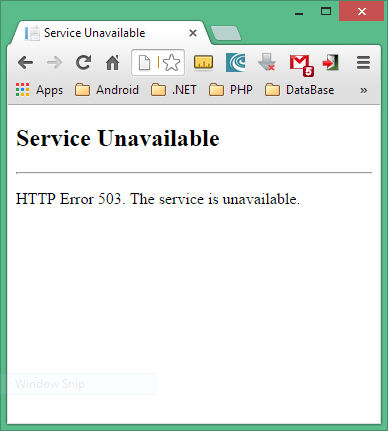Open the Apps shortcut in bookmarks bar
The height and width of the screenshot is (431, 388).
(39, 90)
